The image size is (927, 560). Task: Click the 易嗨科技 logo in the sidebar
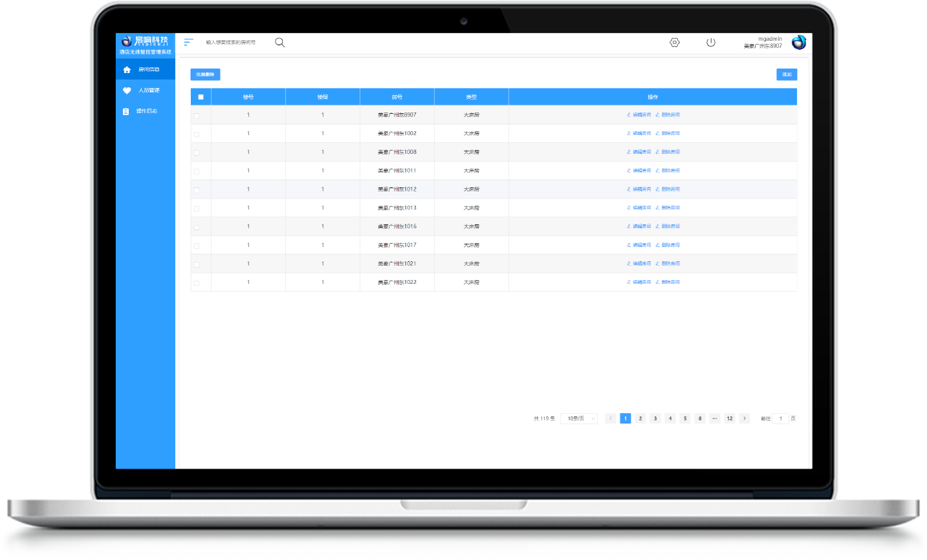click(x=145, y=41)
